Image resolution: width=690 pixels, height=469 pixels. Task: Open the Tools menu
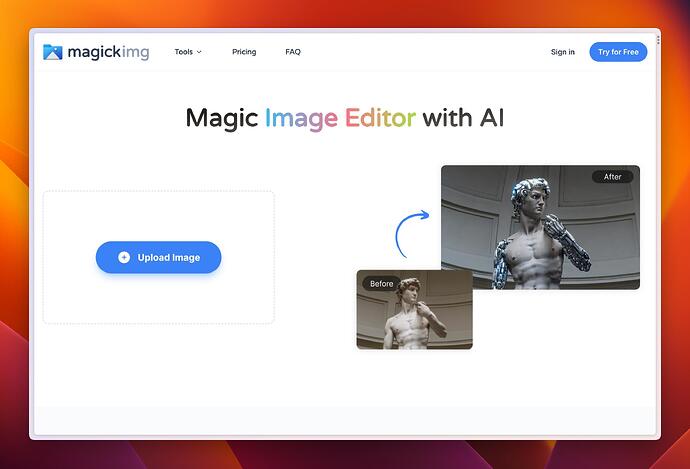[184, 52]
